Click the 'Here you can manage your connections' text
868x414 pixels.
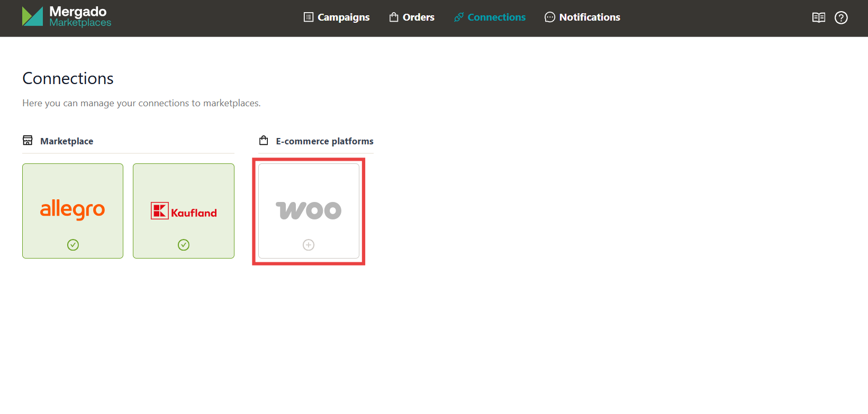pyautogui.click(x=141, y=103)
